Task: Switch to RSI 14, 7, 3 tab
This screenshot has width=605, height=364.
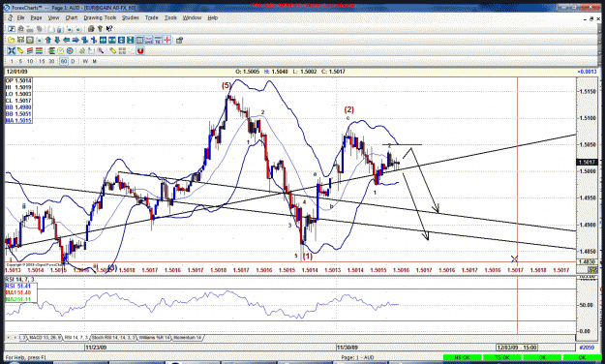Action: pyautogui.click(x=76, y=337)
